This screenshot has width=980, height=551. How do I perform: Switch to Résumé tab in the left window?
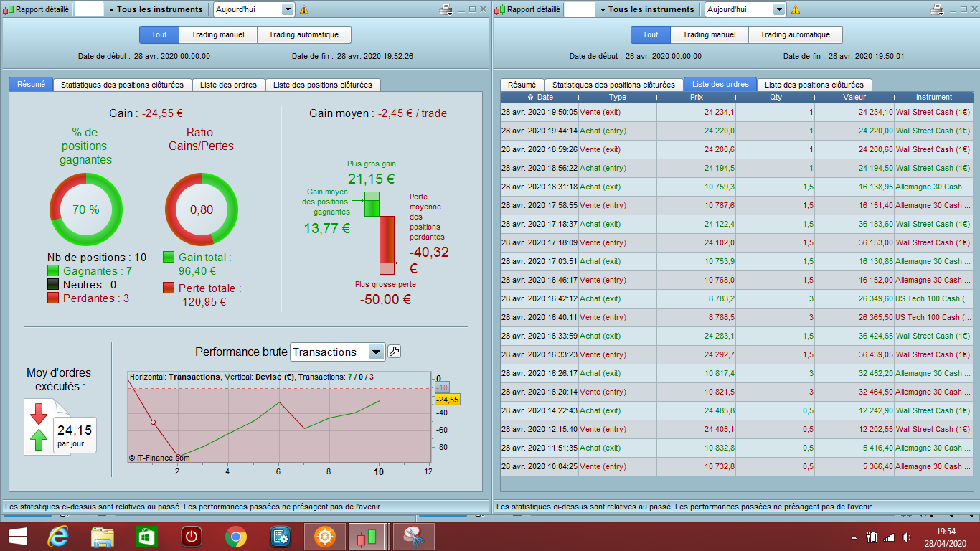pos(31,84)
